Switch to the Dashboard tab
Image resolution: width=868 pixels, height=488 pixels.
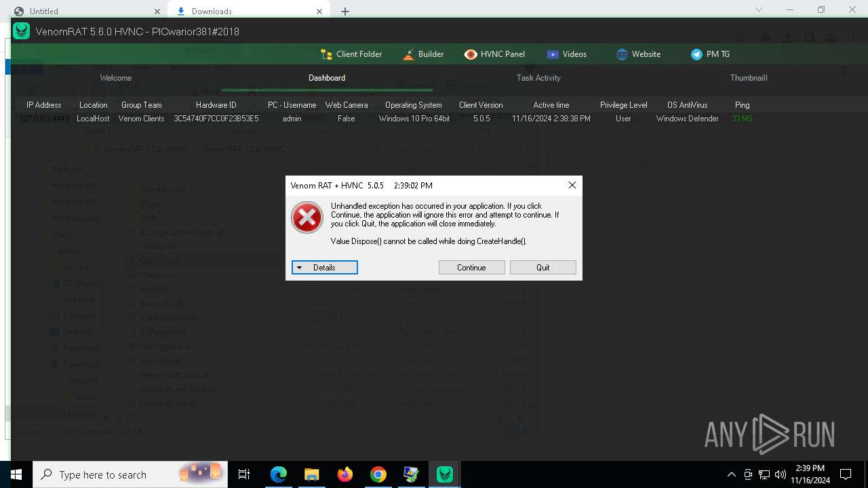coord(327,78)
